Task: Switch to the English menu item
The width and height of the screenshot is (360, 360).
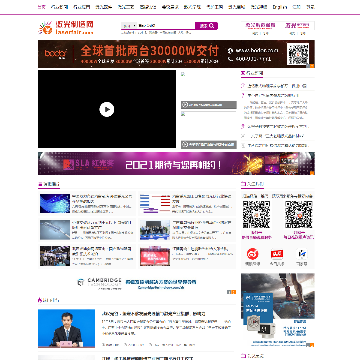Action: [x=279, y=7]
